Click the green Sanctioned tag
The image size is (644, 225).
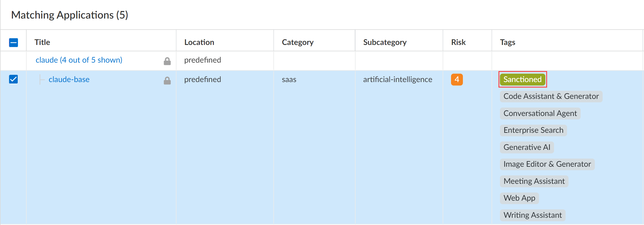click(522, 79)
